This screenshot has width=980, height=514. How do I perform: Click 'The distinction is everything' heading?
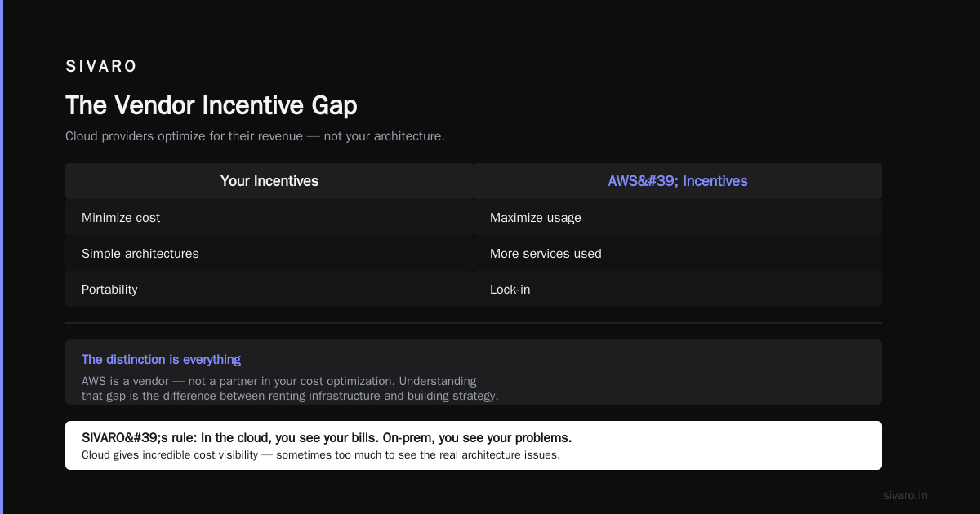[x=161, y=360]
